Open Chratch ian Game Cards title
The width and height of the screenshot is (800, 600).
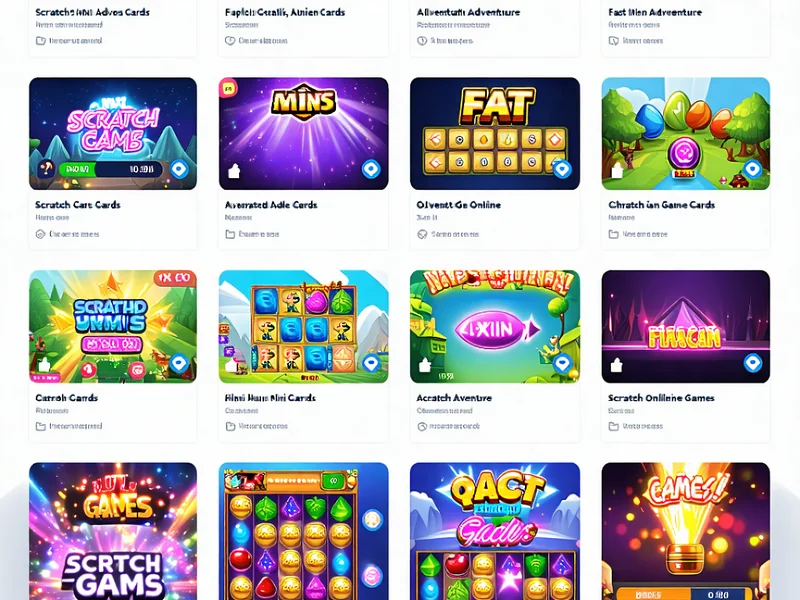click(x=661, y=205)
